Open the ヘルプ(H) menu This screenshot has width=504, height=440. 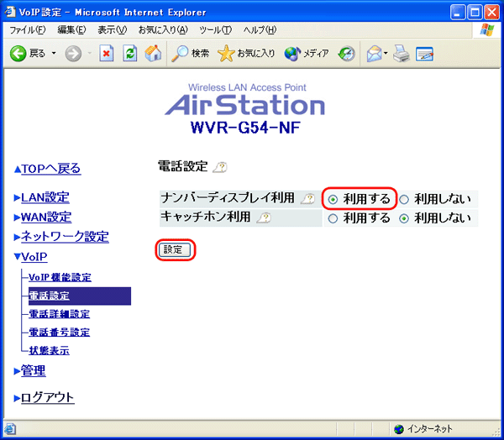(x=260, y=30)
